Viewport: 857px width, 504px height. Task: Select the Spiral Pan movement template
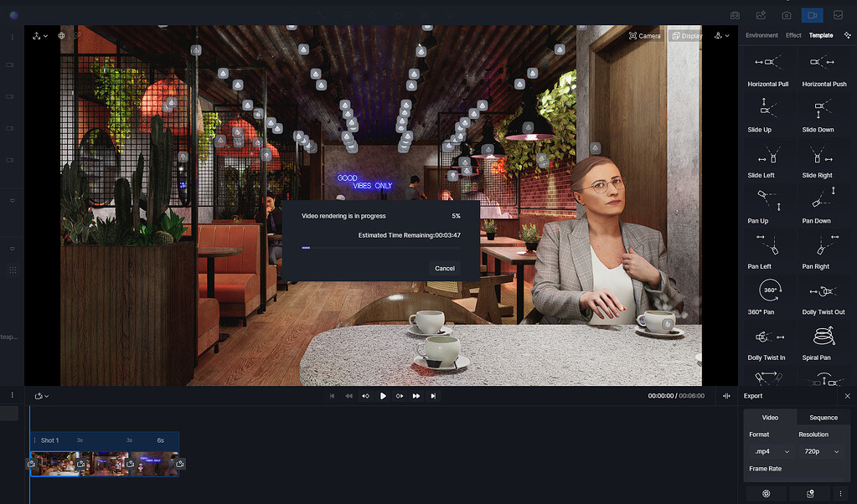point(823,340)
